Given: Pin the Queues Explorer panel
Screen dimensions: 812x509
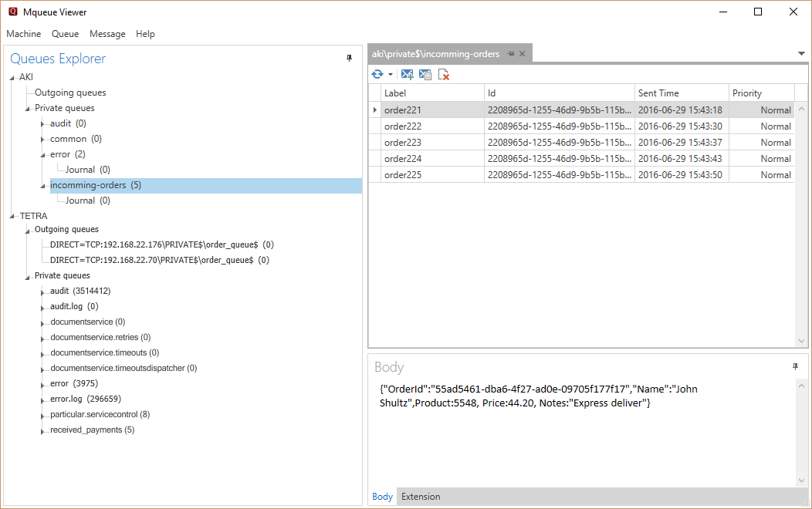Looking at the screenshot, I should [x=349, y=59].
